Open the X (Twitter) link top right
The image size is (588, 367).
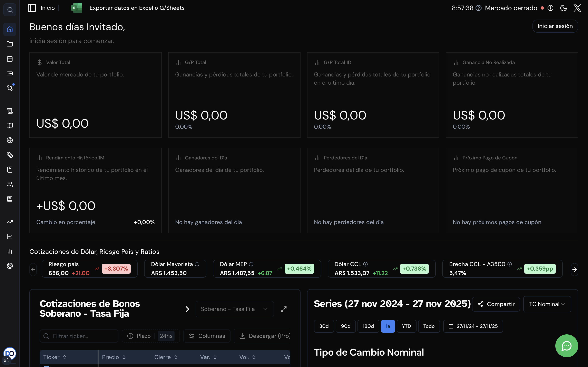(x=577, y=8)
